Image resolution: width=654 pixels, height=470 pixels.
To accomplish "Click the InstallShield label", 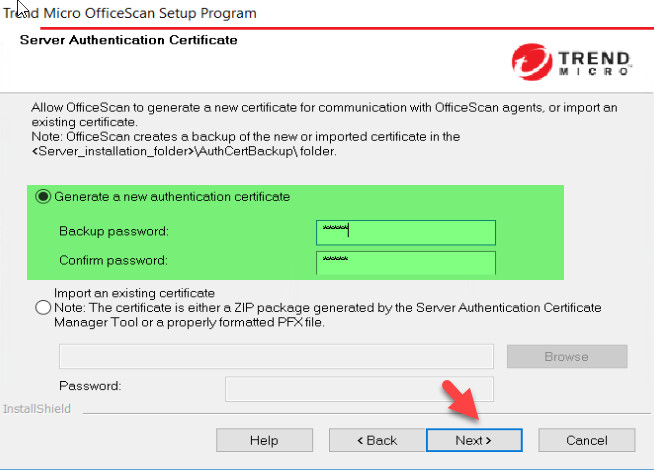I will (x=37, y=409).
